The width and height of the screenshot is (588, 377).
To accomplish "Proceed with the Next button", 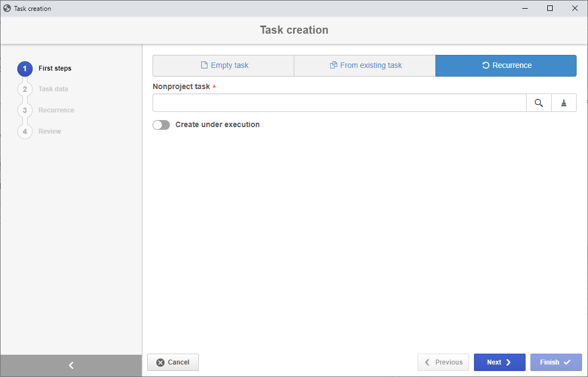I will pyautogui.click(x=500, y=362).
